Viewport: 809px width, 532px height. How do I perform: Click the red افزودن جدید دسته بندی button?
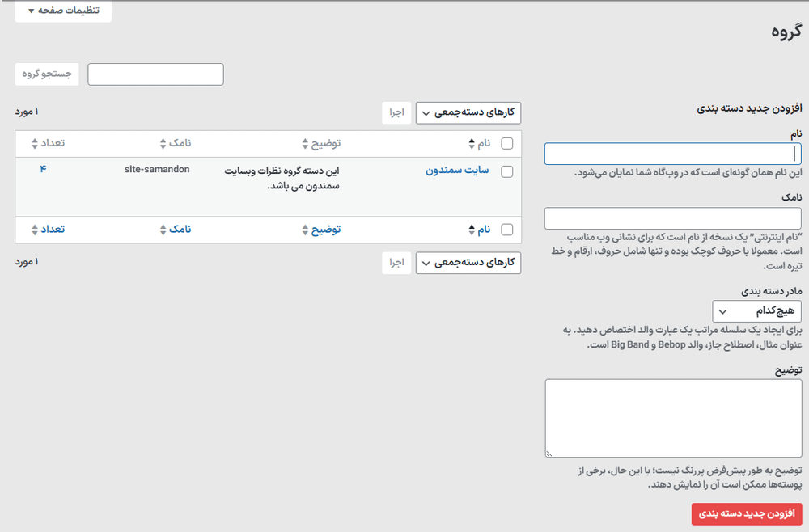746,514
